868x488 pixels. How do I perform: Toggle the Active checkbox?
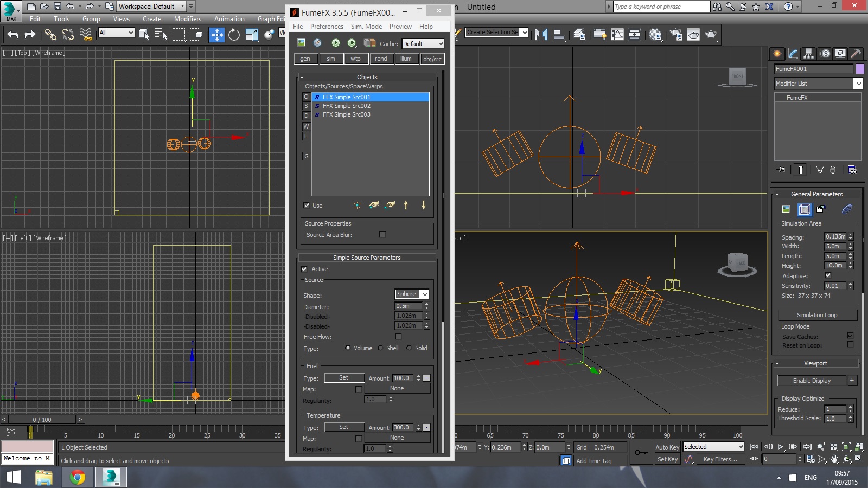304,269
